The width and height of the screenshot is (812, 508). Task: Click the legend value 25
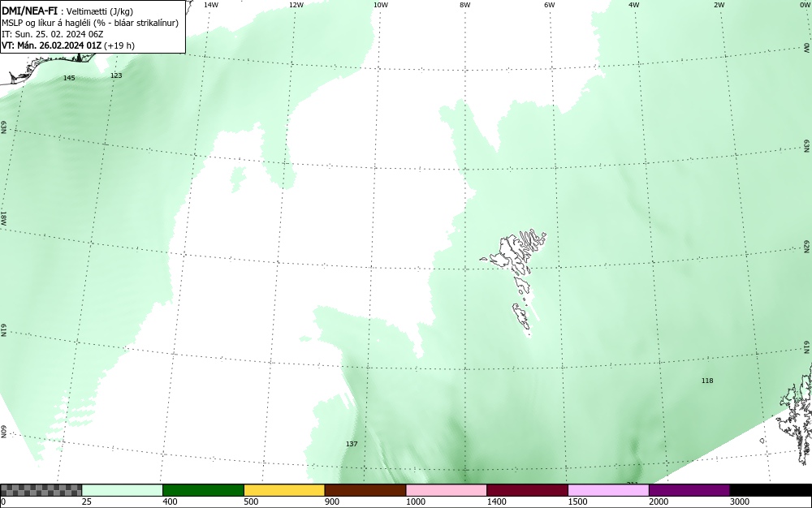click(87, 502)
